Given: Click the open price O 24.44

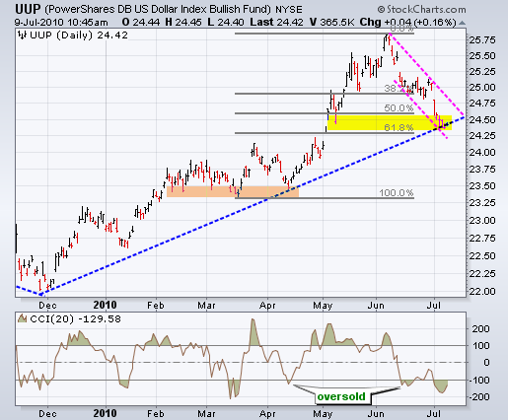Looking at the screenshot, I should [141, 22].
